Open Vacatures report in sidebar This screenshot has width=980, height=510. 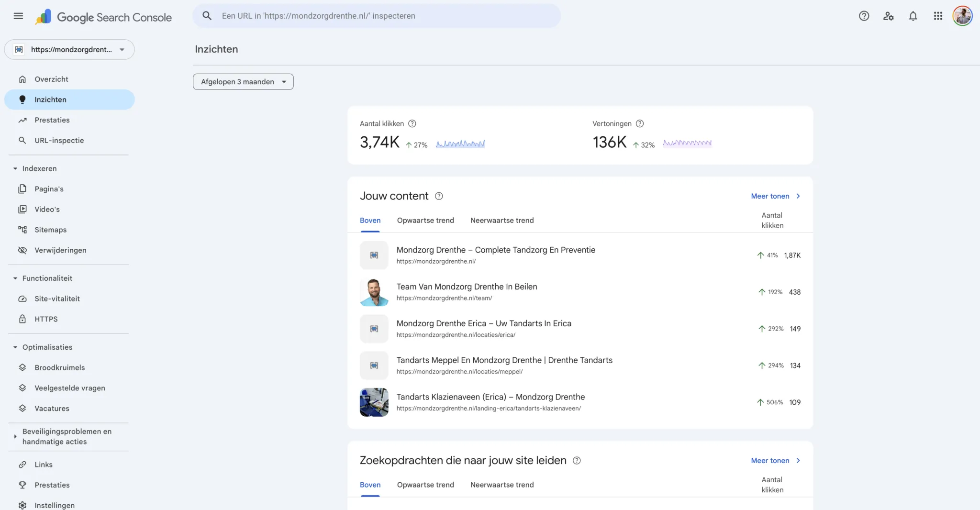click(x=69, y=409)
